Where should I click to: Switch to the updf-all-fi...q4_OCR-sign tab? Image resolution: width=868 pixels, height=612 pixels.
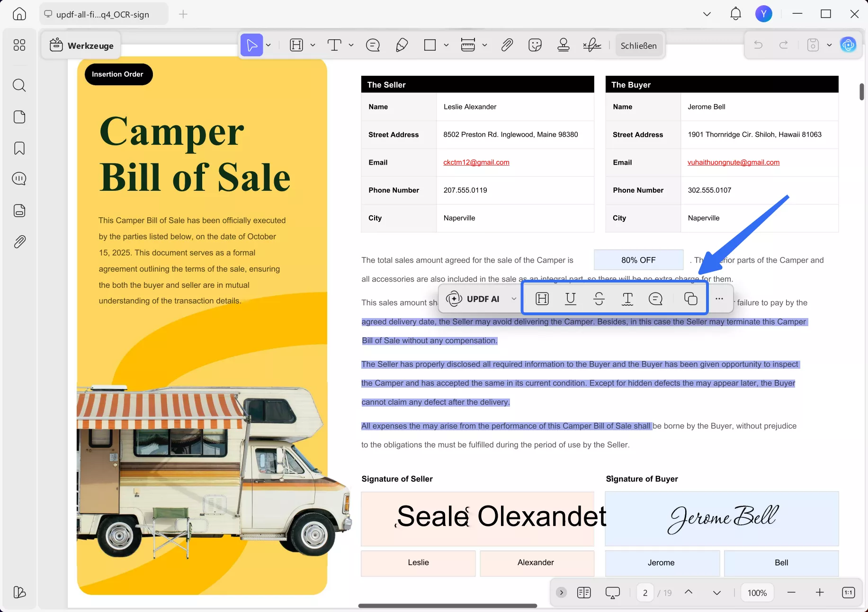pyautogui.click(x=104, y=14)
